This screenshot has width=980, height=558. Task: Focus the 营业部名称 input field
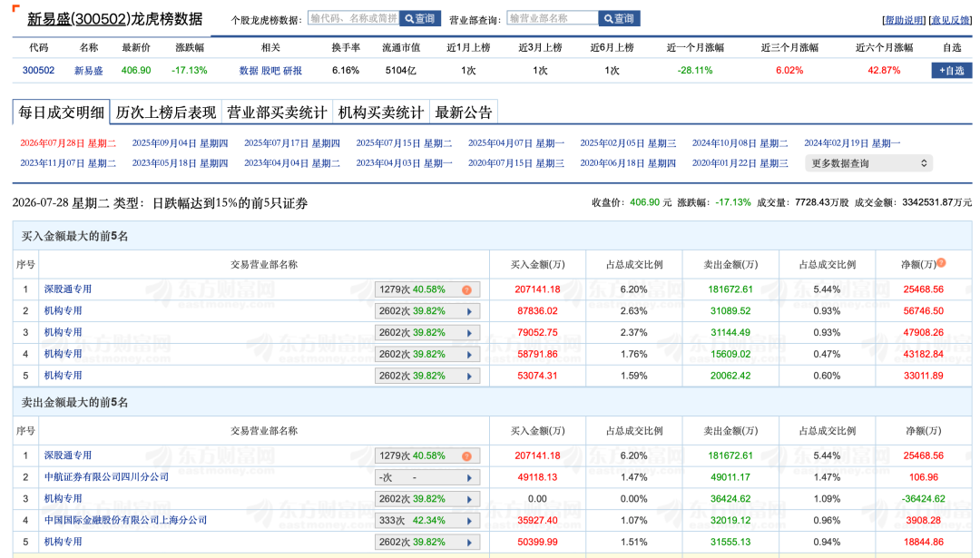point(553,19)
